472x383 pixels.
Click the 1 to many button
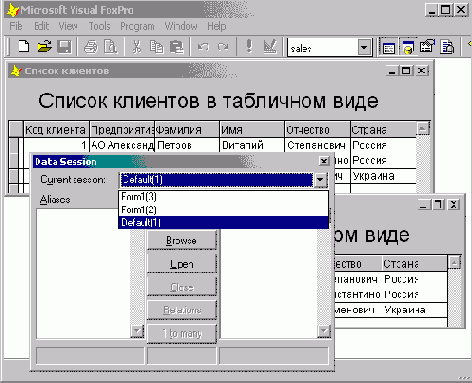(x=182, y=333)
